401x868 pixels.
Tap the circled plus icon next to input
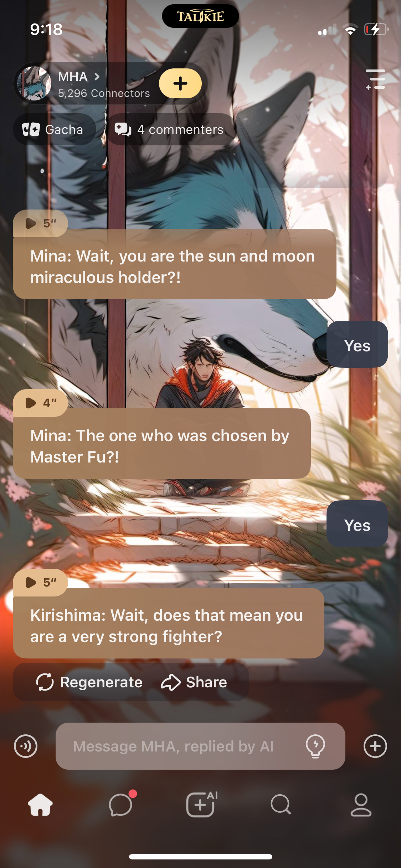pyautogui.click(x=375, y=746)
